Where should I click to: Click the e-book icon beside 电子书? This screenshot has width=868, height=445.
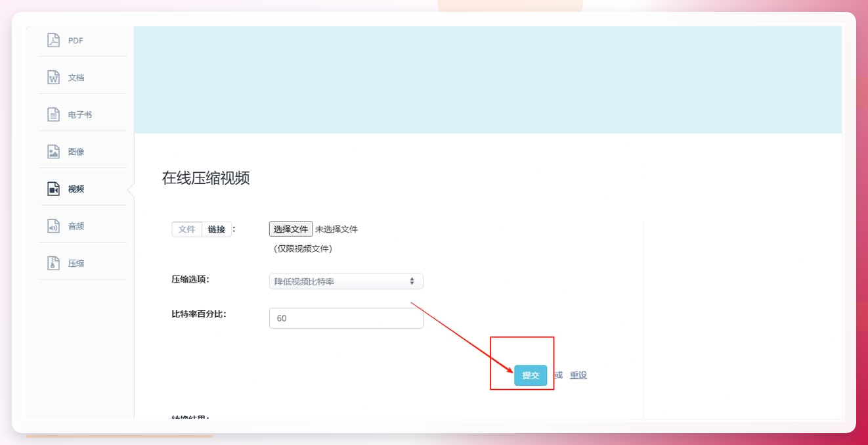tap(53, 114)
